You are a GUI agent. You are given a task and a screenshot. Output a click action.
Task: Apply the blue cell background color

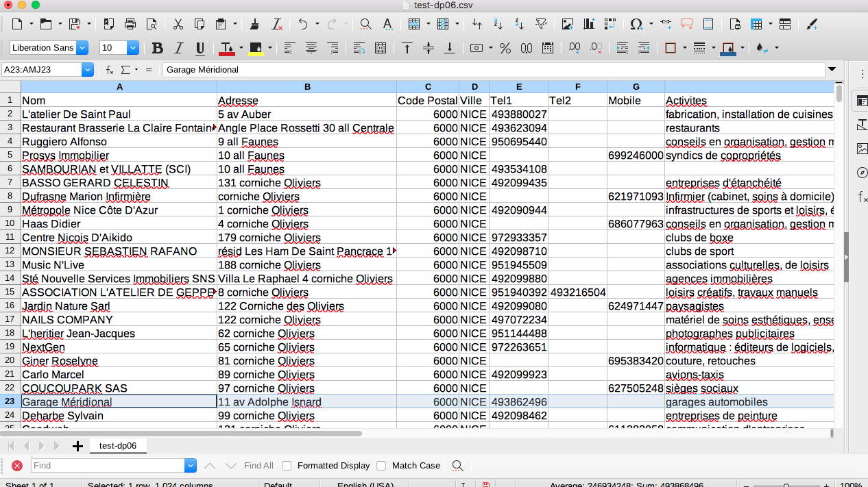tap(728, 48)
